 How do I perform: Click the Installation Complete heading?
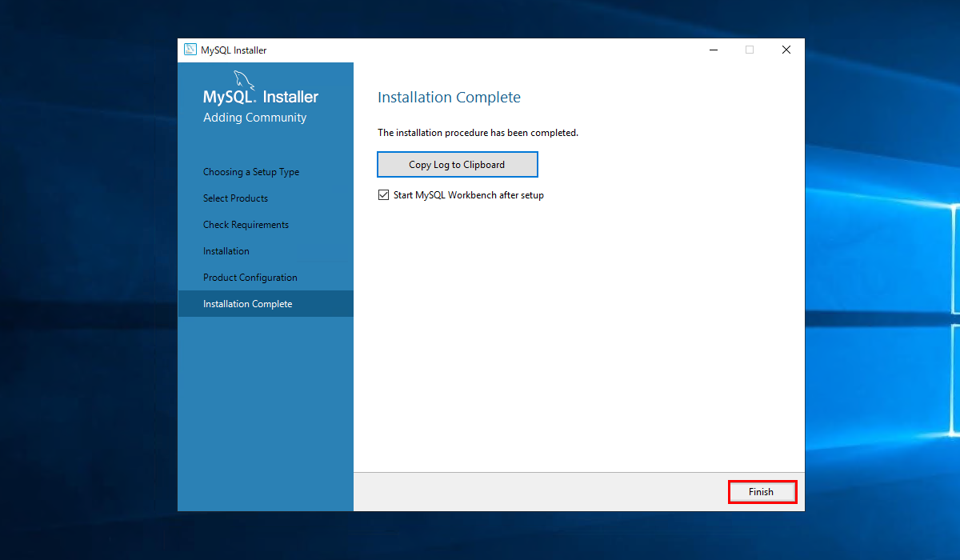click(449, 98)
